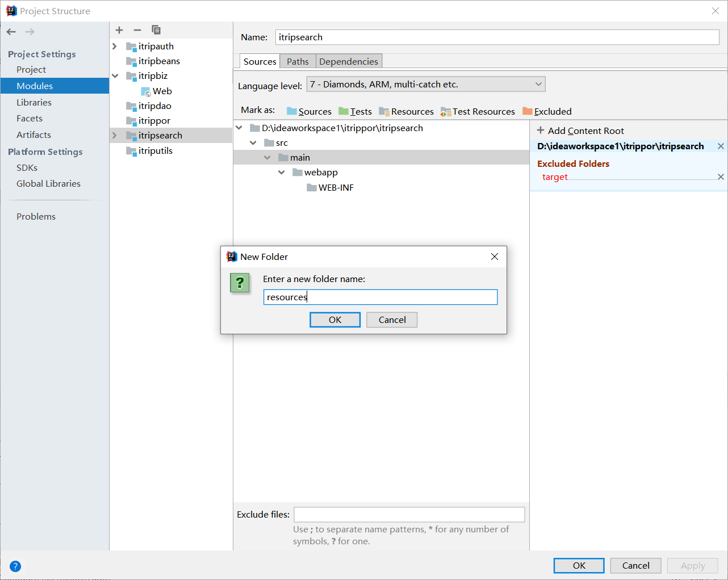
Task: Mark folder as Sources
Action: pyautogui.click(x=309, y=111)
